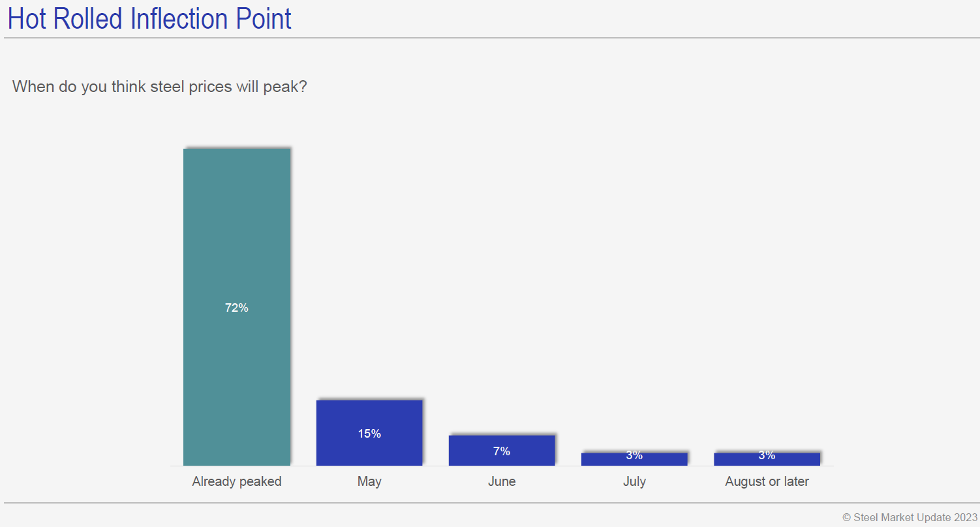Click the July axis label
The height and width of the screenshot is (527, 980).
(x=634, y=482)
